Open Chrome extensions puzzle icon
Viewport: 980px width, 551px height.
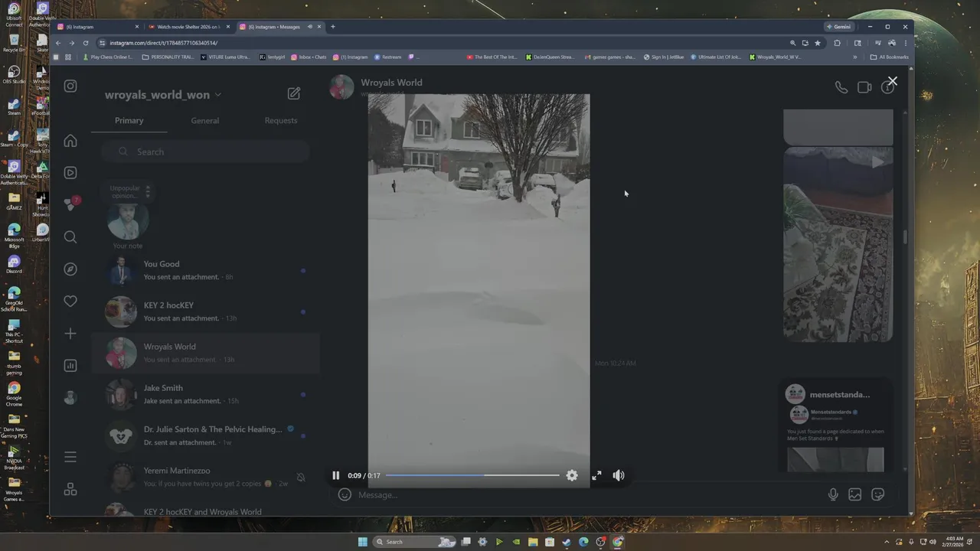(x=837, y=43)
